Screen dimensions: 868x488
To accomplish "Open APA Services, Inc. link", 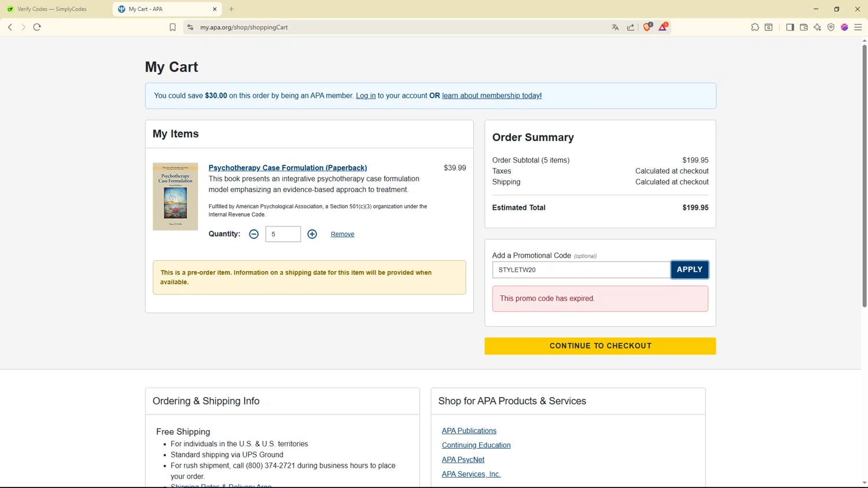I will tap(471, 474).
